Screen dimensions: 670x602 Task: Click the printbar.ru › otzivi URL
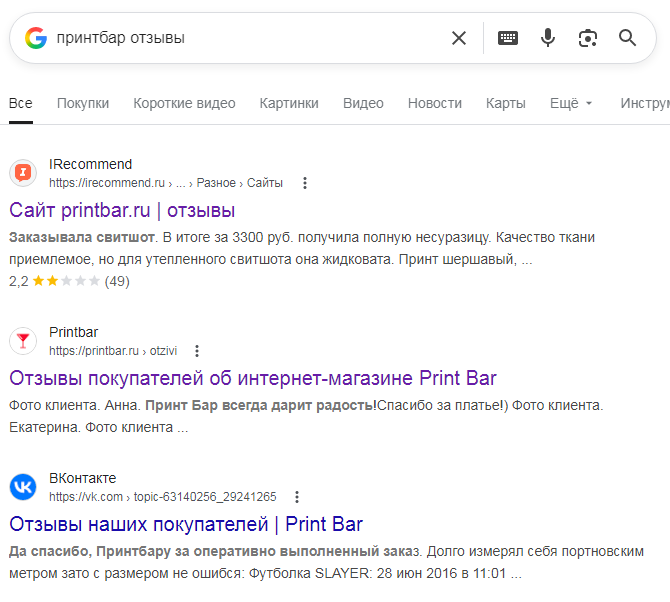click(113, 351)
